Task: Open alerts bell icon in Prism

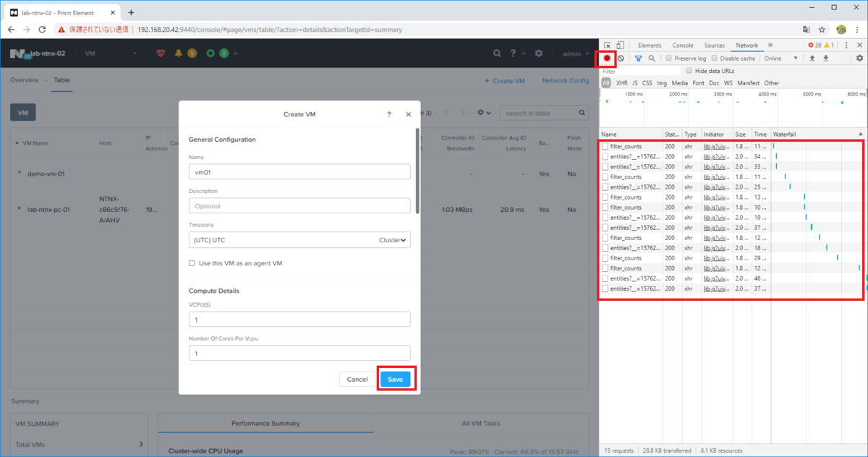Action: (x=179, y=54)
